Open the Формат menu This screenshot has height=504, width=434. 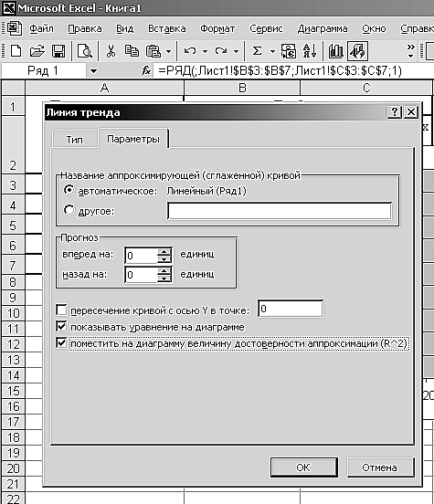coord(217,28)
